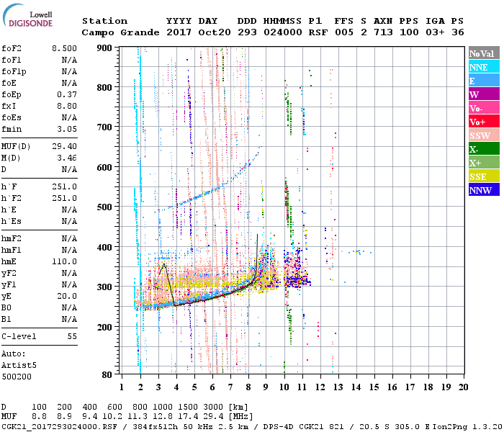Click the pink Vo- legend swatch
This screenshot has width=504, height=432.
tap(481, 108)
